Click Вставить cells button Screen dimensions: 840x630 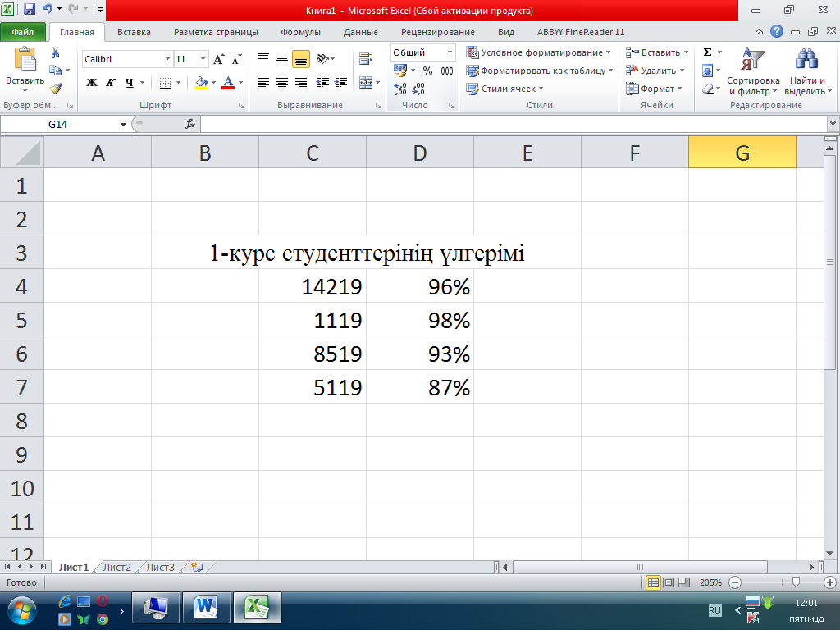pyautogui.click(x=657, y=52)
